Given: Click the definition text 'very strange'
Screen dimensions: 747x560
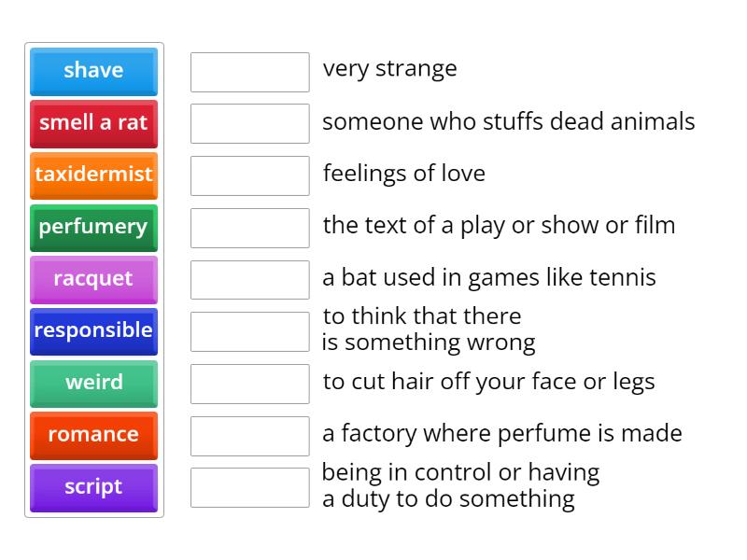Looking at the screenshot, I should [389, 69].
